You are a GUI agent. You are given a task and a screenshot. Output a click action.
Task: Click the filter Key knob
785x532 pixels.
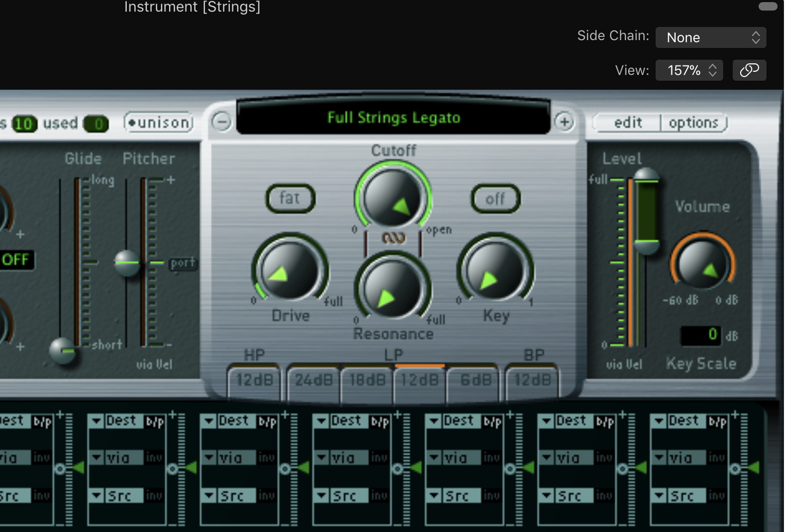point(495,270)
